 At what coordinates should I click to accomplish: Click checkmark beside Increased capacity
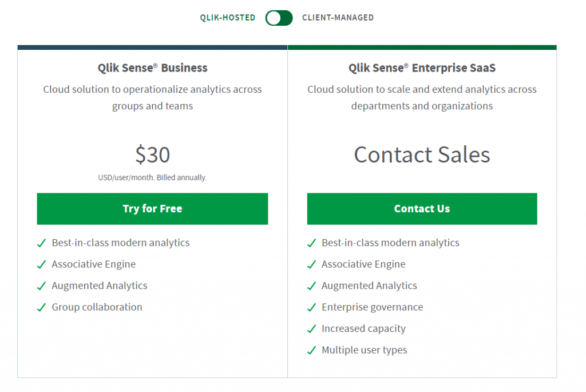pyautogui.click(x=311, y=329)
